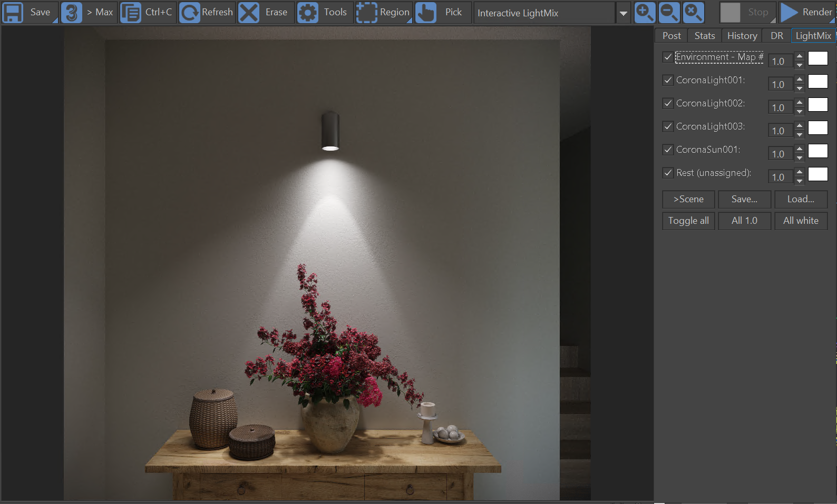Decrease CoronaLight003 intensity with down arrow
Image resolution: width=837 pixels, height=504 pixels.
click(x=800, y=135)
